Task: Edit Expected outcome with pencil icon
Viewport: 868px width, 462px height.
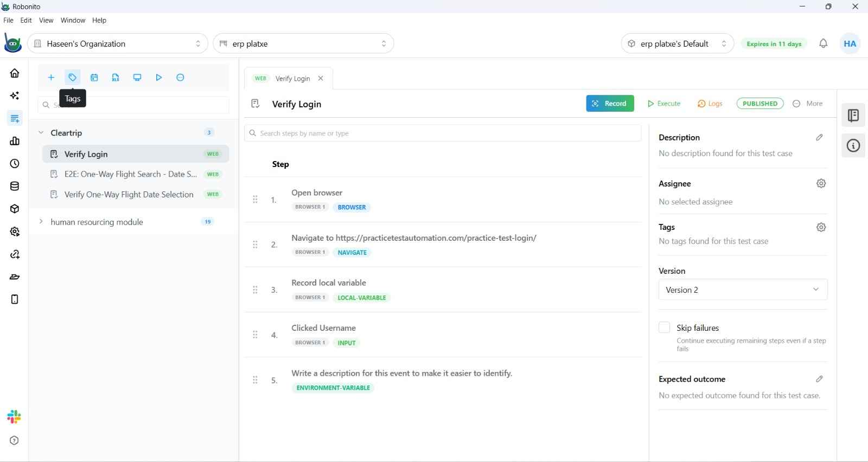Action: (819, 379)
